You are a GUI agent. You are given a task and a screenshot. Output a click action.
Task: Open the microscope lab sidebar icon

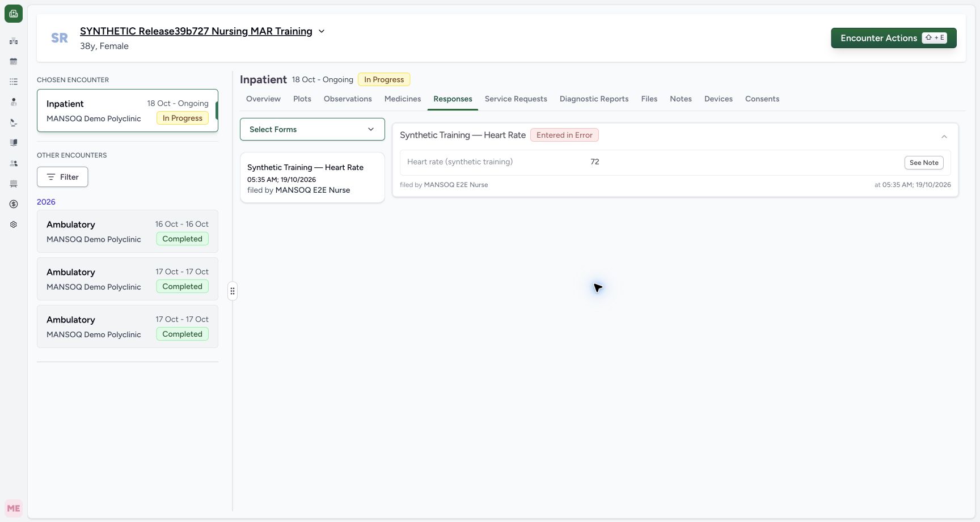(x=14, y=122)
